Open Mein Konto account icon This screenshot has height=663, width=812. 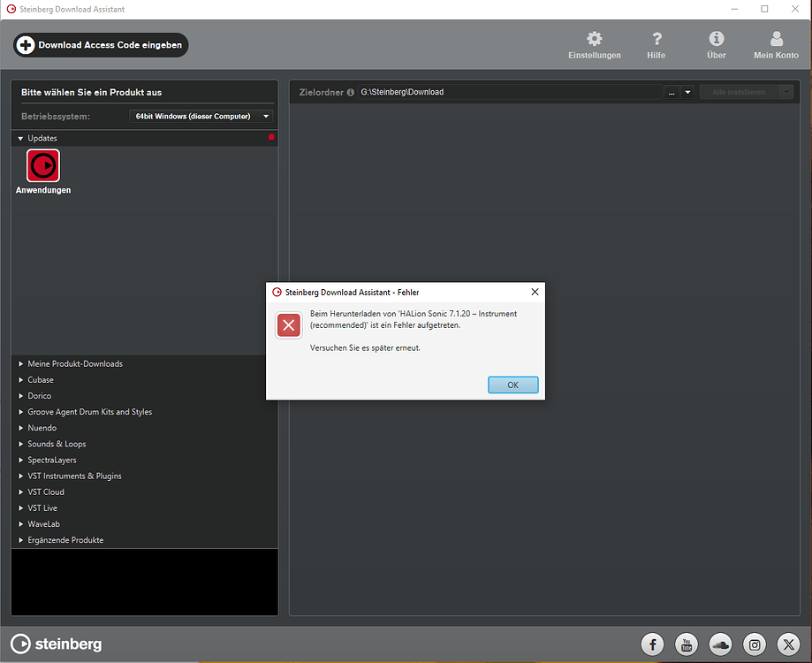(775, 40)
